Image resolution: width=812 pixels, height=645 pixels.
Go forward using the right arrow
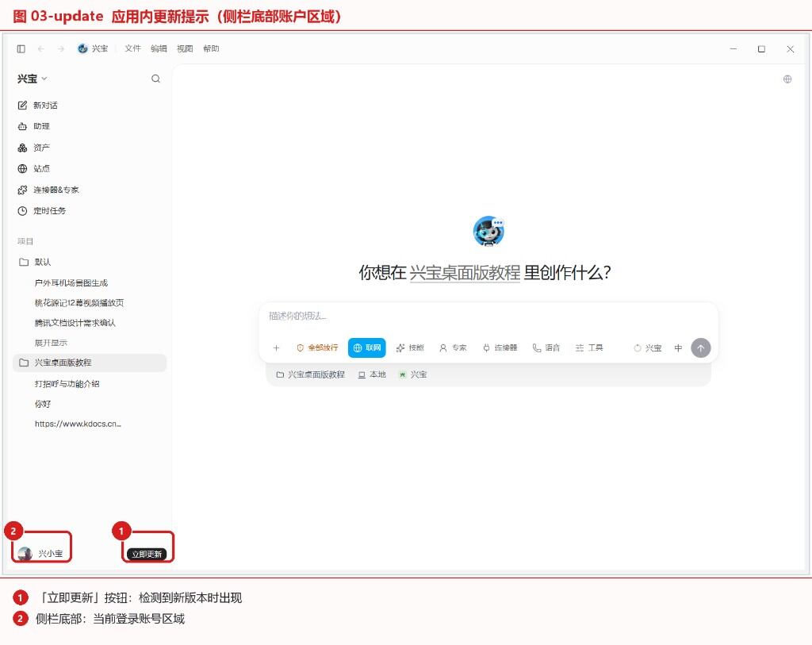[61, 48]
